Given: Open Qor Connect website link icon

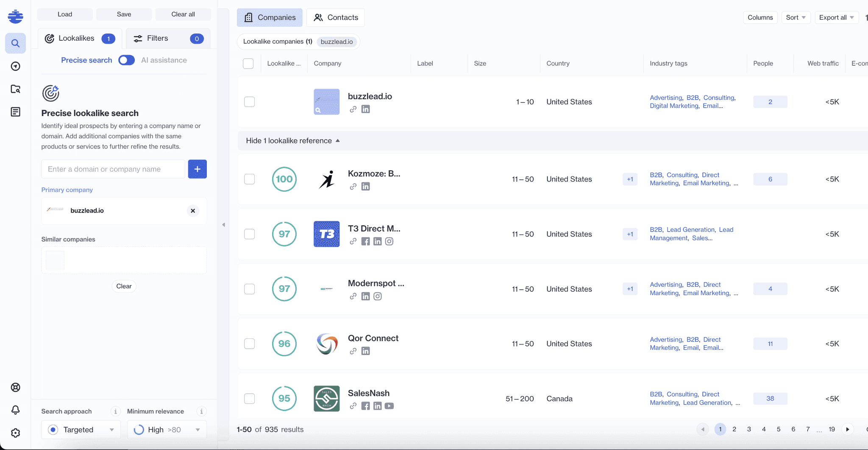Looking at the screenshot, I should click(353, 351).
